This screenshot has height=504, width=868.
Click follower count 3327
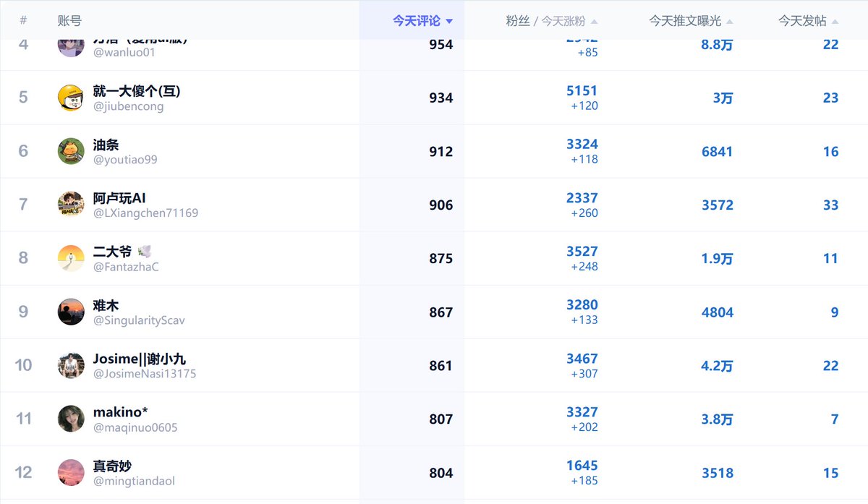coord(582,412)
